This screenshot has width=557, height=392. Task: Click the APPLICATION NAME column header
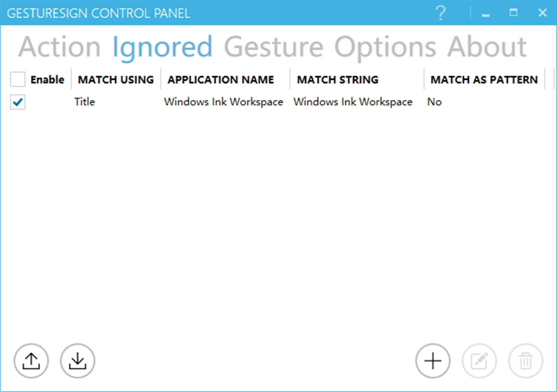click(220, 79)
